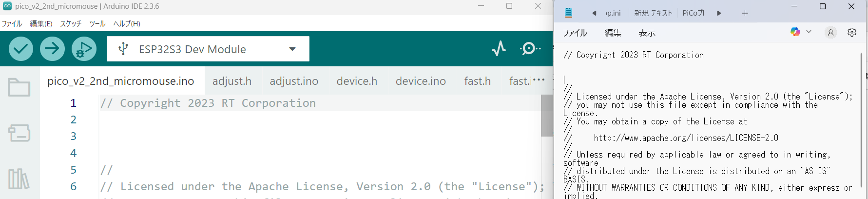Open the 表示 menu in Notepad
This screenshot has width=868, height=199.
(647, 33)
